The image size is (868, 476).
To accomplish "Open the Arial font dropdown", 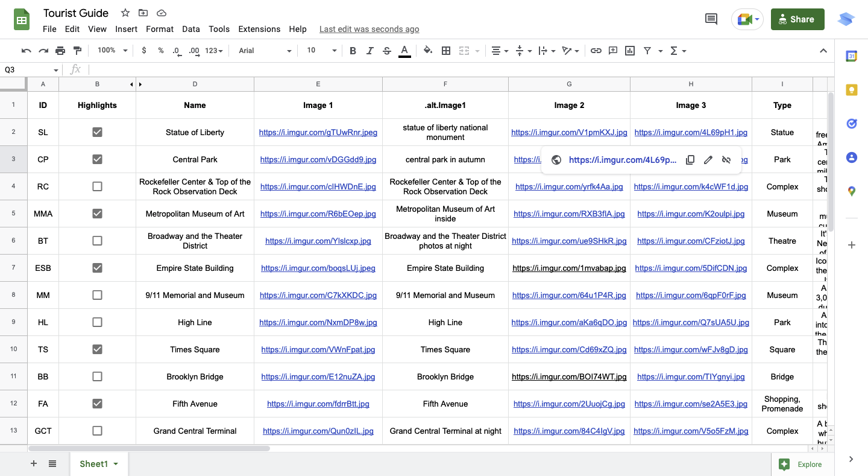I will [265, 51].
